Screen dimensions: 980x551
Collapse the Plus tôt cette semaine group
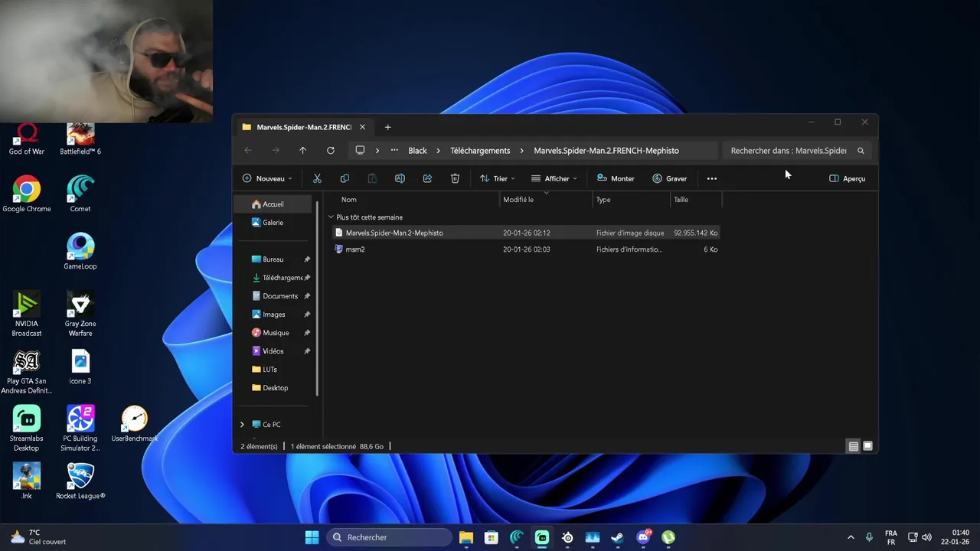(x=331, y=217)
